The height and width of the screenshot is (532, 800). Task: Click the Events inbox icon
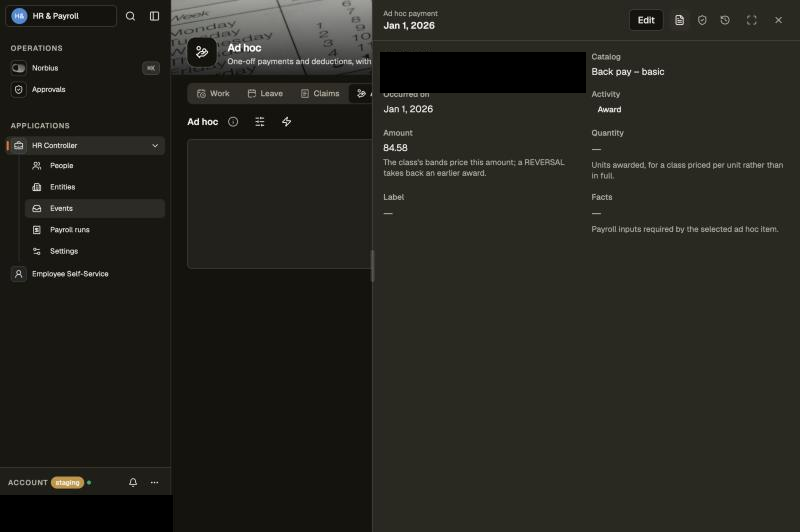[37, 209]
